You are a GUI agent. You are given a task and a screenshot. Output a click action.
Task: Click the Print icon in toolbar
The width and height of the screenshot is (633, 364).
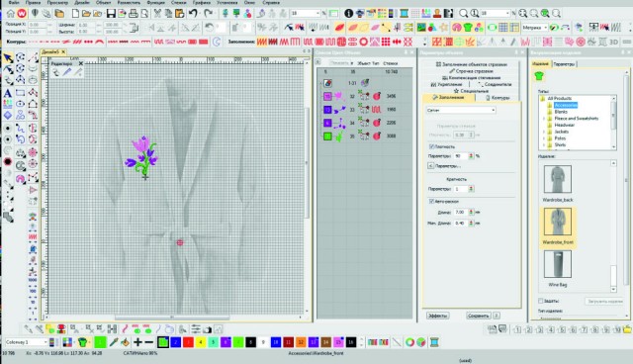coord(133,13)
